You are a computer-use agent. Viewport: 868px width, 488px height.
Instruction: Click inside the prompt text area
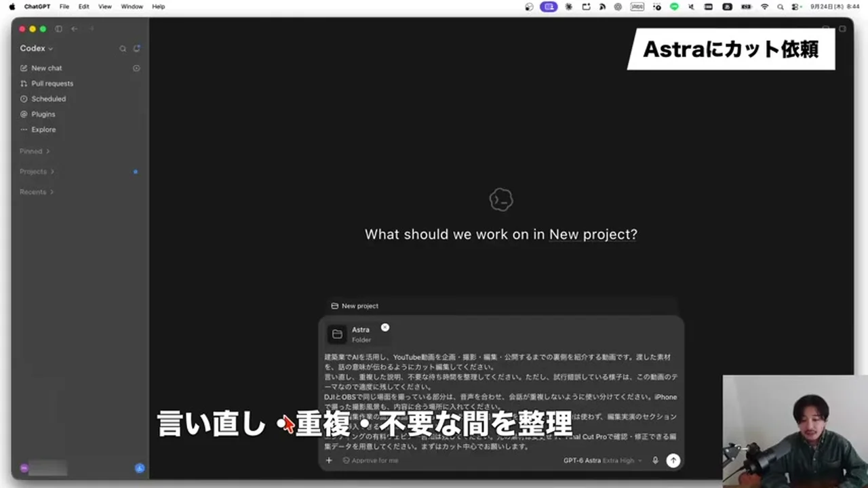click(500, 401)
